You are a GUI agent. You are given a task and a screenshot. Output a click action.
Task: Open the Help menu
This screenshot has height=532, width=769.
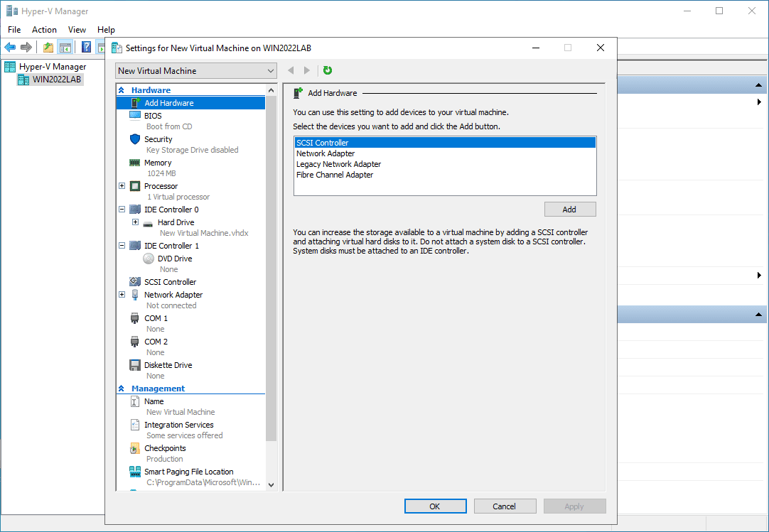tap(106, 30)
